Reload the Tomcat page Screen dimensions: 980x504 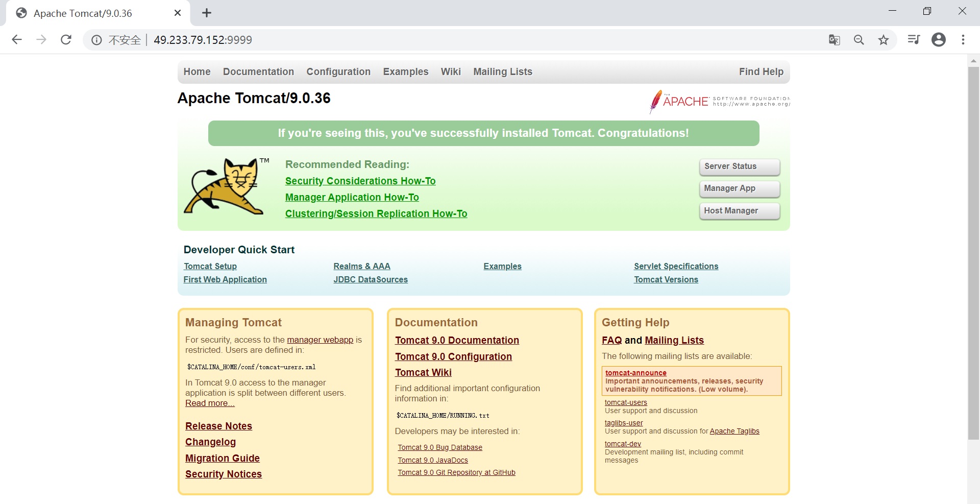tap(66, 40)
